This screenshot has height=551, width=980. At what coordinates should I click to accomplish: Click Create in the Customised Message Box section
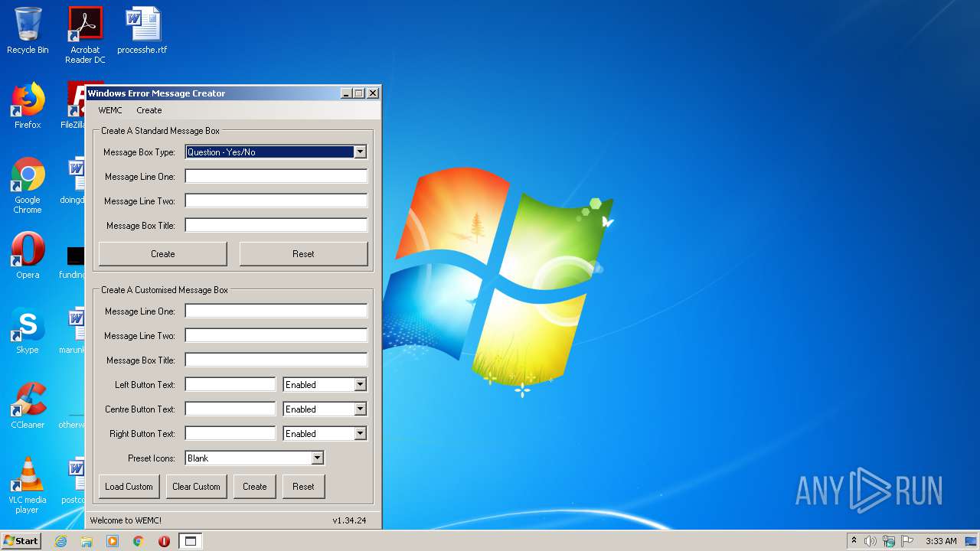point(255,487)
